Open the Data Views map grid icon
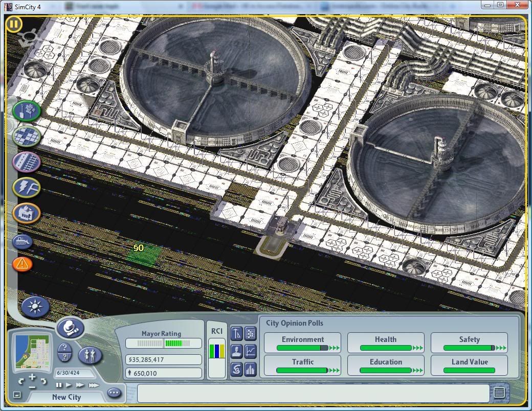The height and width of the screenshot is (411, 532). click(250, 334)
